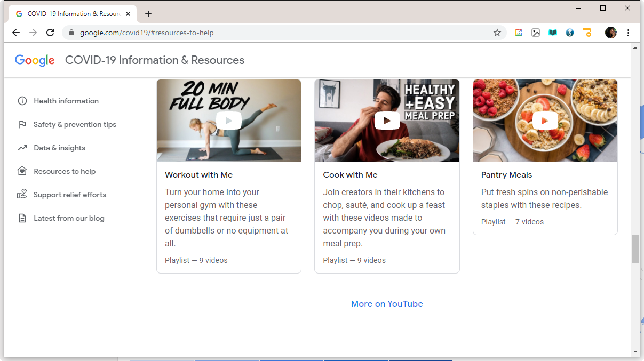Open Health information section
The image size is (644, 361).
point(66,101)
